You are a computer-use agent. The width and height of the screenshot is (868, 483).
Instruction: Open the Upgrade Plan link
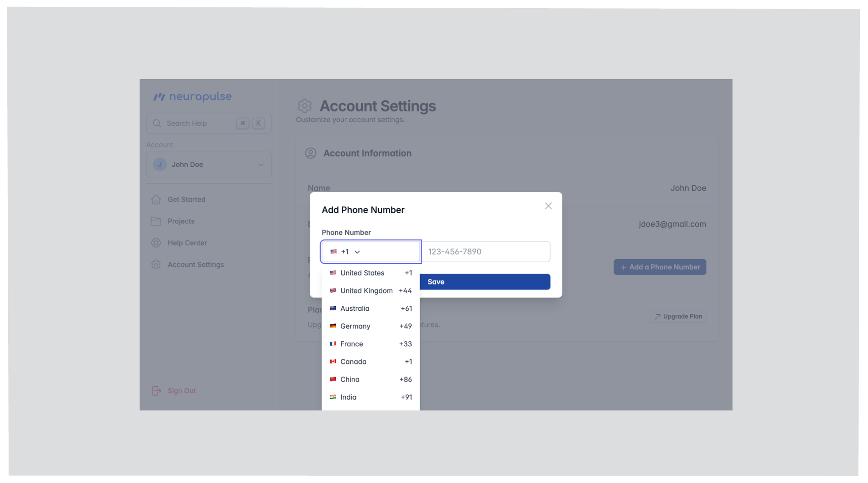point(678,317)
